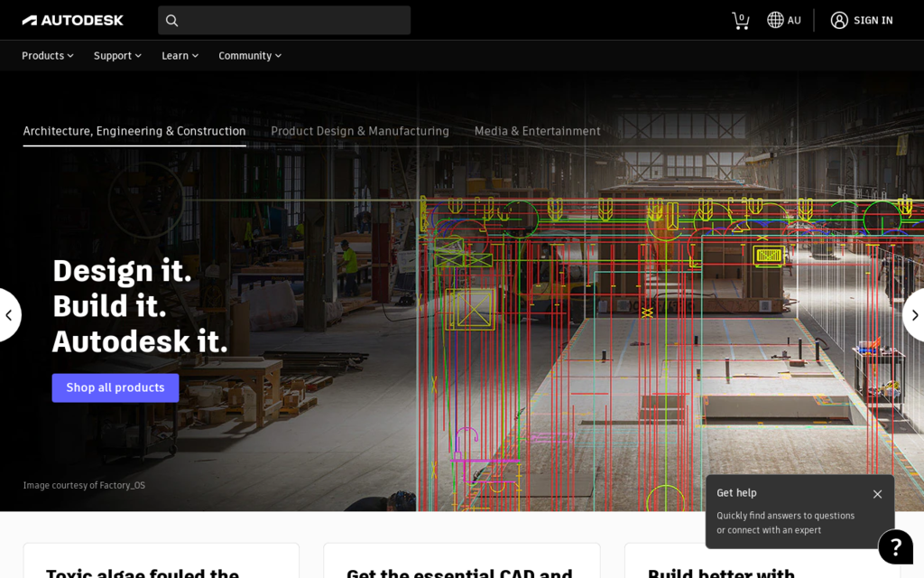Image resolution: width=924 pixels, height=578 pixels.
Task: Open the Get the essential CAD card
Action: coord(461,561)
